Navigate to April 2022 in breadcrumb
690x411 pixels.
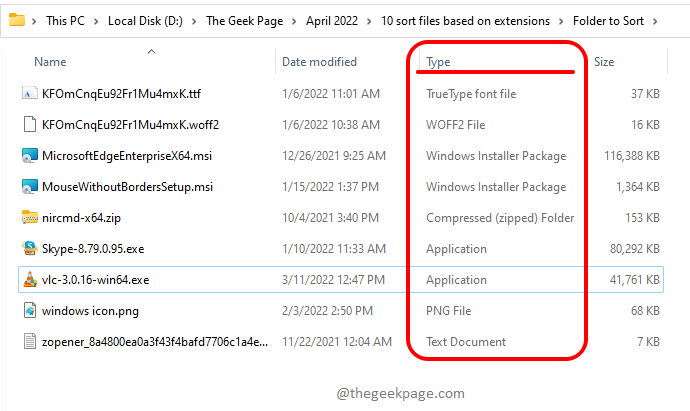[x=333, y=20]
